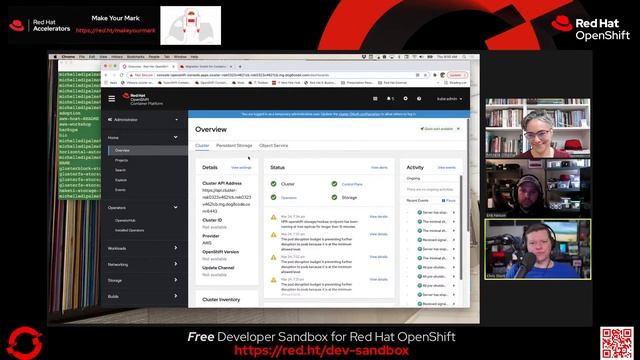This screenshot has width=640, height=360.
Task: Open the hamburger navigation menu
Action: (111, 99)
